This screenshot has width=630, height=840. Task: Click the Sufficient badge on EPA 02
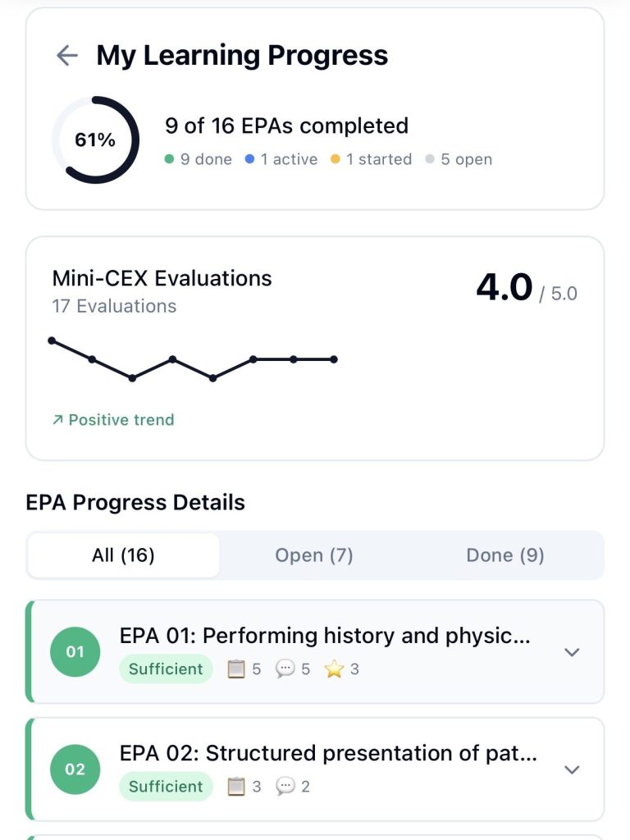coord(166,787)
